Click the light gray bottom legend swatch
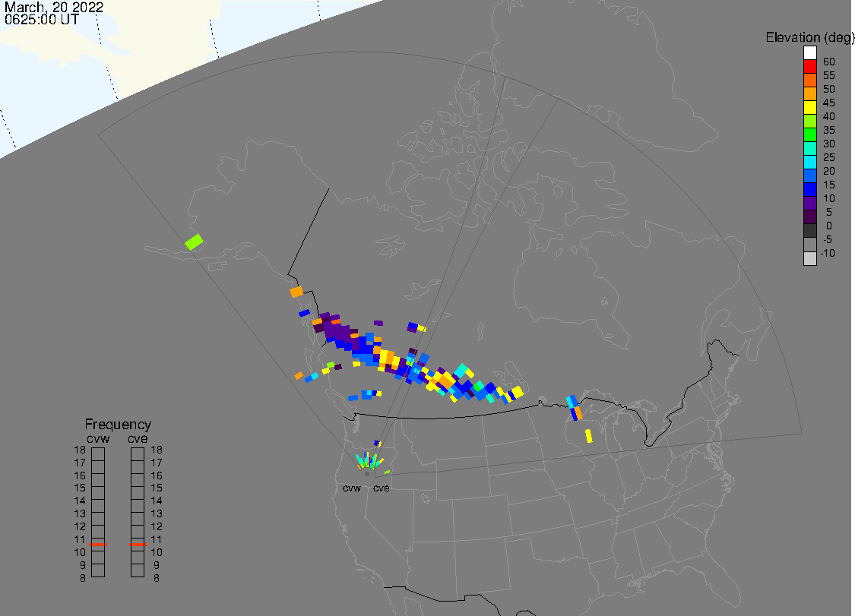 point(809,258)
